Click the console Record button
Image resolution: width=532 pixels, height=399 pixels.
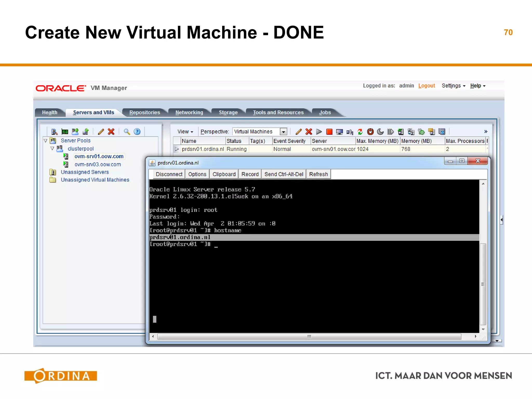(250, 174)
